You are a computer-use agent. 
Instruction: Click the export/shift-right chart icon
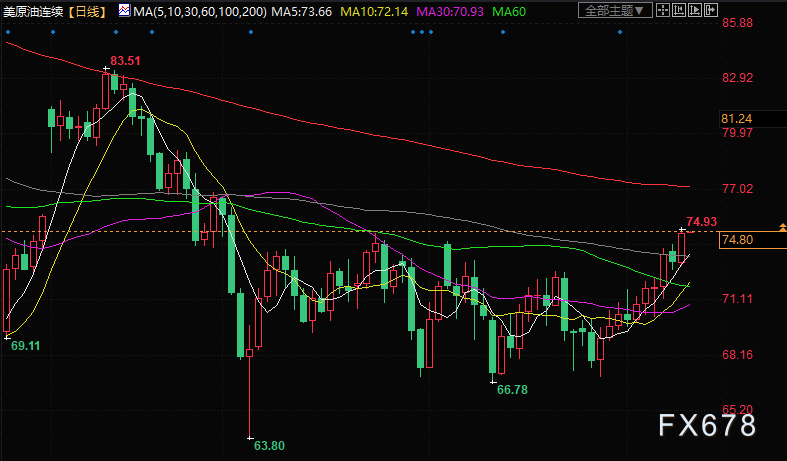click(x=711, y=10)
